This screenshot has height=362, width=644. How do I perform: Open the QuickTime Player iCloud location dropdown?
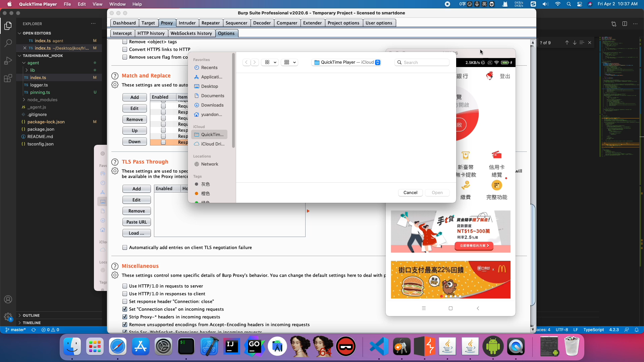pyautogui.click(x=346, y=62)
